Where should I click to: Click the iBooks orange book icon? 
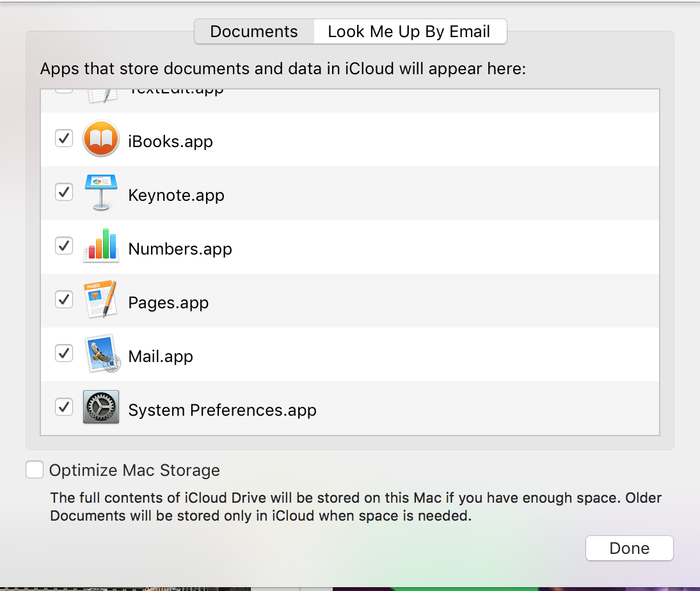tap(101, 139)
